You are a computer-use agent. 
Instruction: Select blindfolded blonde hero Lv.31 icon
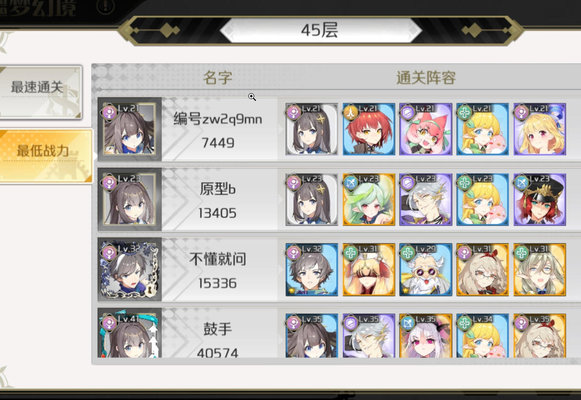coord(369,270)
